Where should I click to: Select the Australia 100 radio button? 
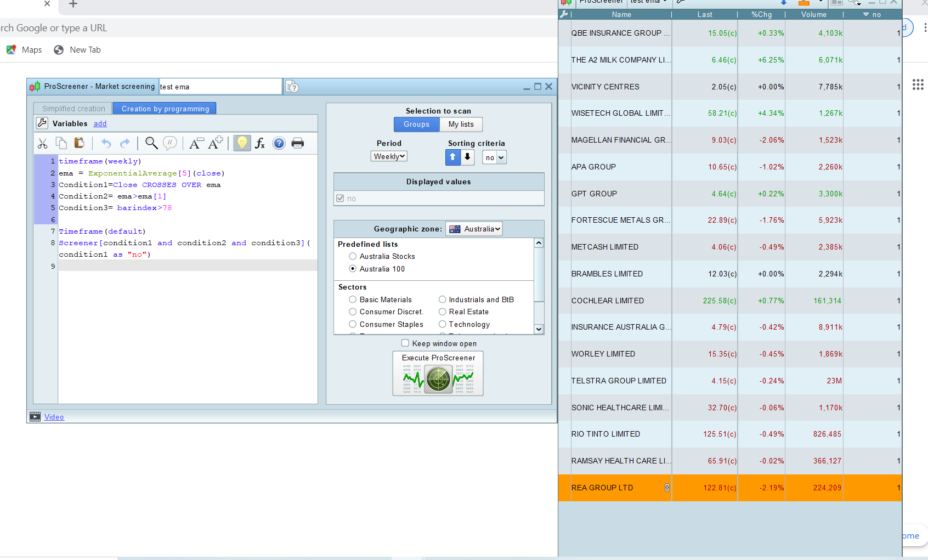pyautogui.click(x=353, y=269)
